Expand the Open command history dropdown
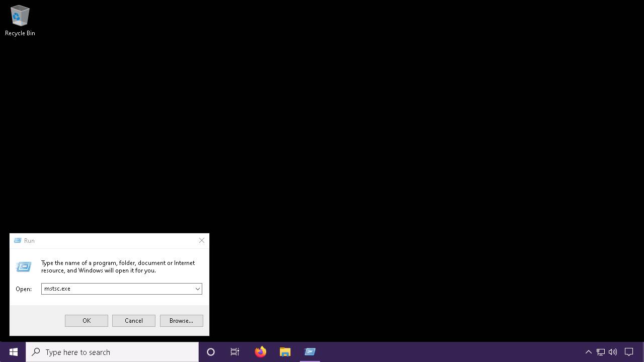Viewport: 644px width, 362px height. 198,289
